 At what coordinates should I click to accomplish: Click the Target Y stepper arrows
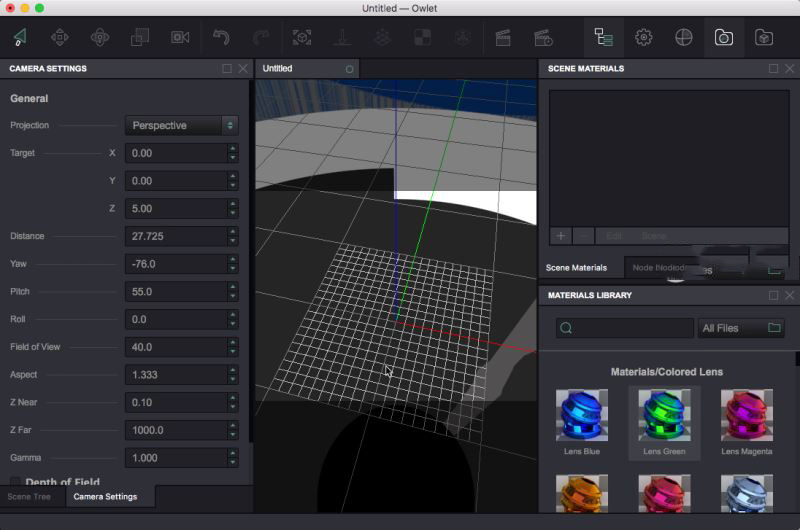(233, 181)
